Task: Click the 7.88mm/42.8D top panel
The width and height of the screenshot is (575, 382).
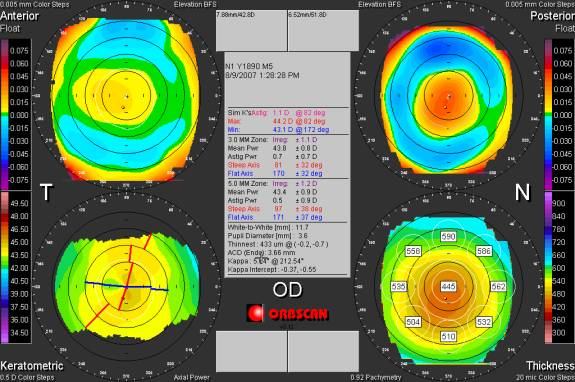Action: point(251,30)
